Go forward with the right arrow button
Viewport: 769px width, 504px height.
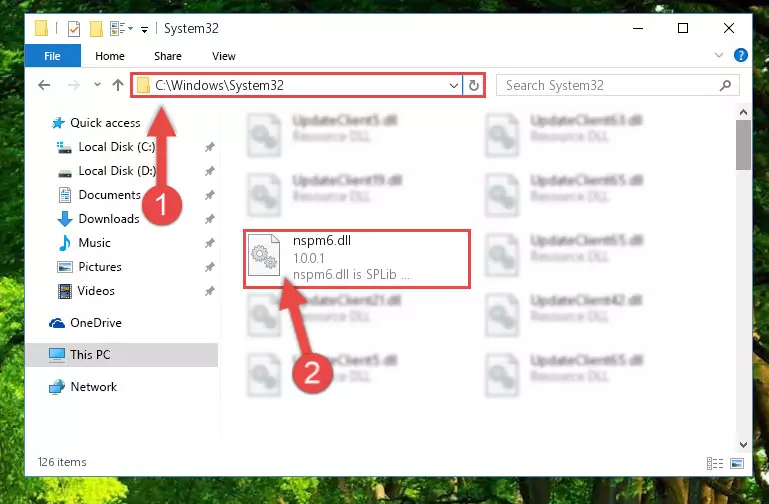tap(74, 85)
